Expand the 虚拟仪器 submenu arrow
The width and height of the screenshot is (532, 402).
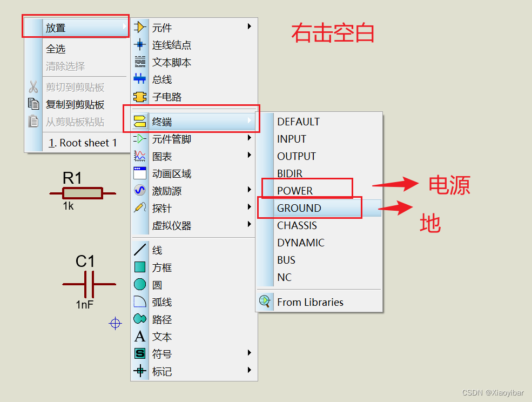click(250, 224)
